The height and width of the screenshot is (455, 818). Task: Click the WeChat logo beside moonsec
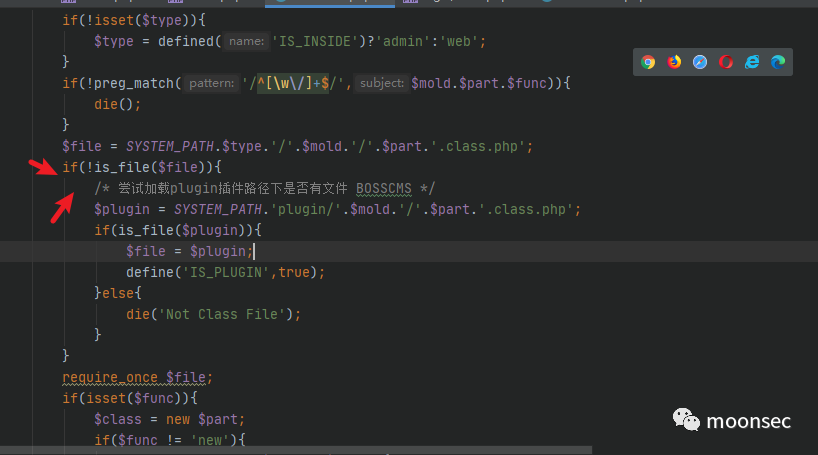(x=686, y=421)
